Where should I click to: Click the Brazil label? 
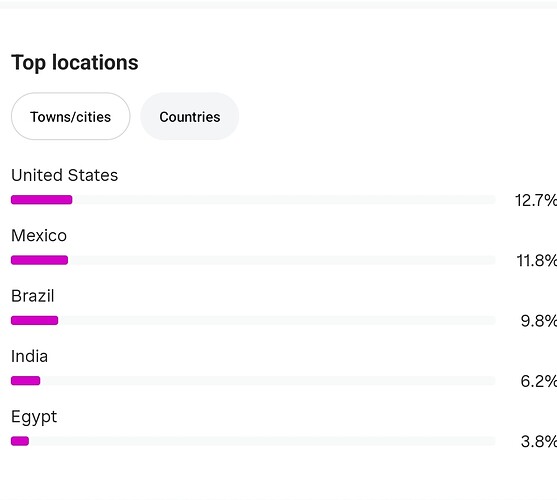[33, 296]
